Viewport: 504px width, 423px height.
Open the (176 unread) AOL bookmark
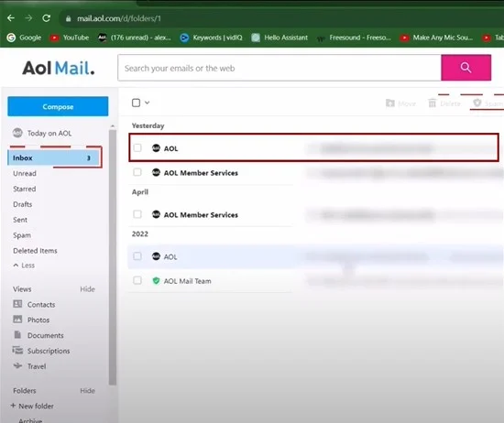(135, 38)
